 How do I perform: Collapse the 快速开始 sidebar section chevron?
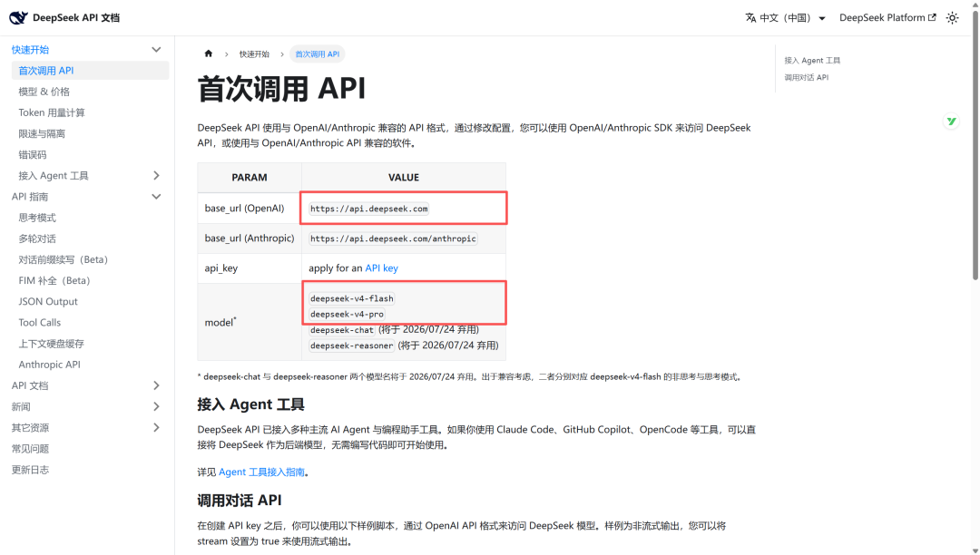[156, 50]
